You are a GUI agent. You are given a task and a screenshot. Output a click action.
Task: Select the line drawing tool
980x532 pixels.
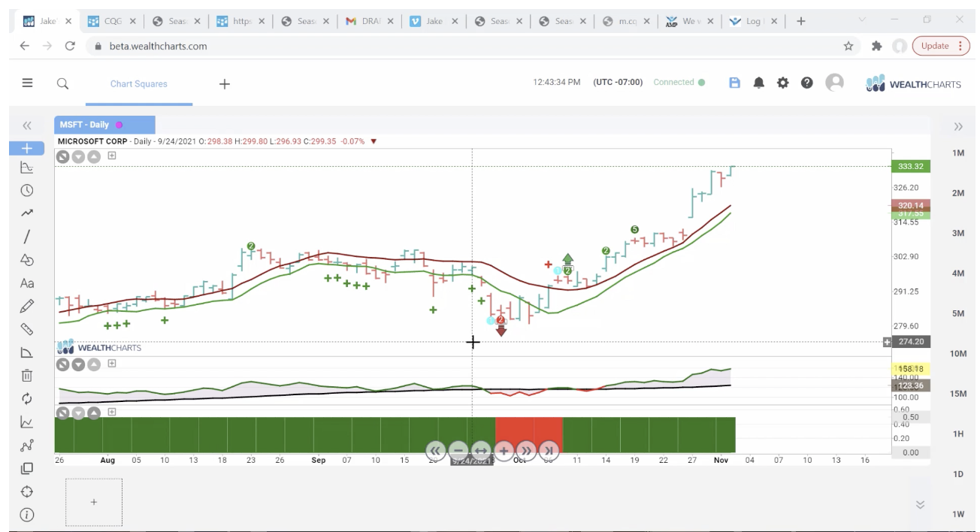(x=27, y=237)
